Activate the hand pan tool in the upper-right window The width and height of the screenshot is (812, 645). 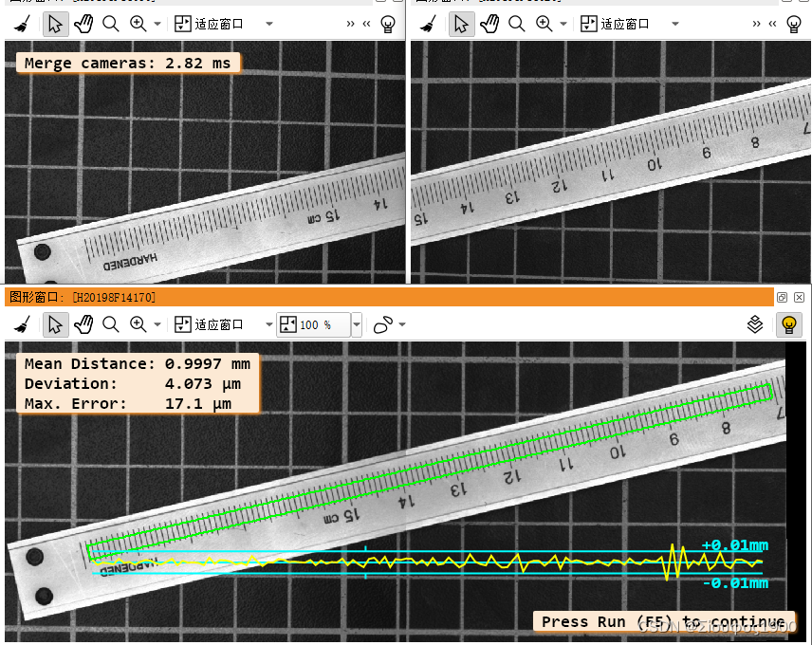click(489, 24)
